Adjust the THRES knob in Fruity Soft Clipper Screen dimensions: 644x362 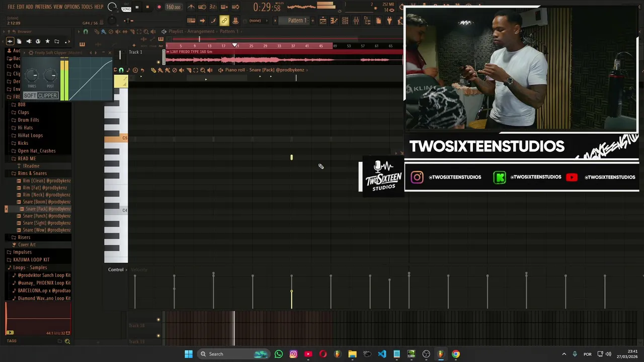coord(32,76)
